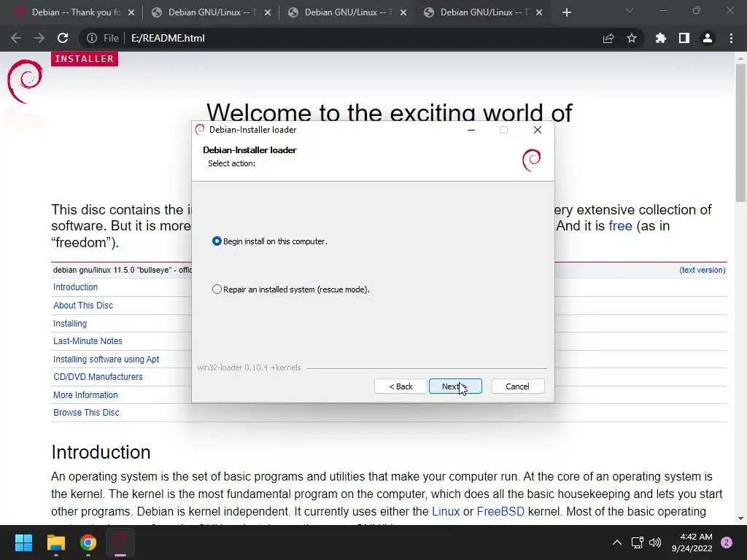Click the Introduction heading text
Screen dimensions: 747x560
click(x=101, y=452)
